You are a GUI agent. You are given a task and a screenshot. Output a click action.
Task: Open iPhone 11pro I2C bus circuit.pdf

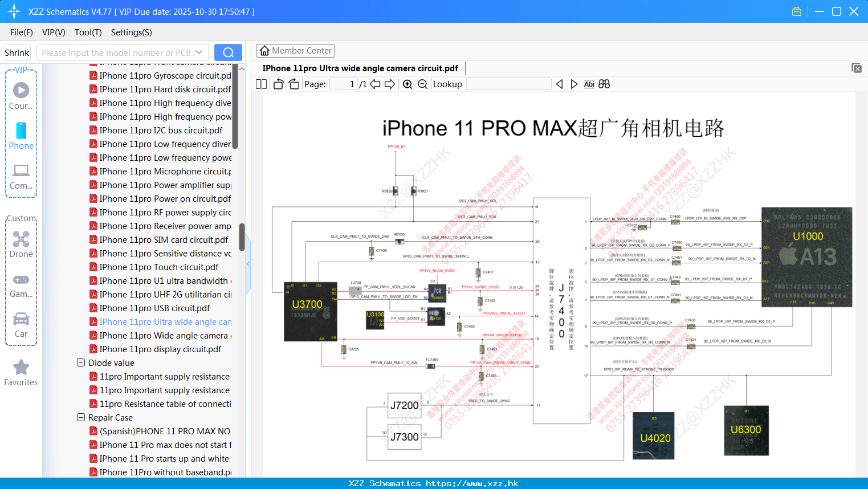click(x=156, y=130)
